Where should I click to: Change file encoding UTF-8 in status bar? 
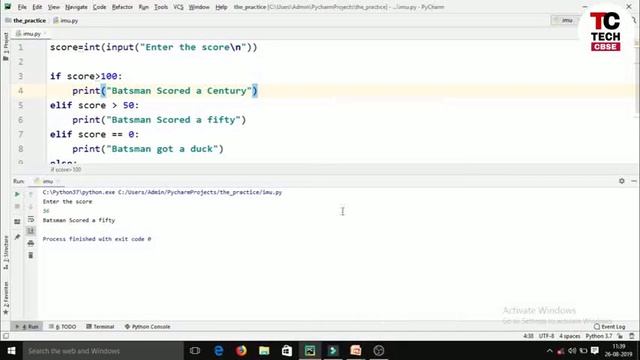click(x=547, y=336)
